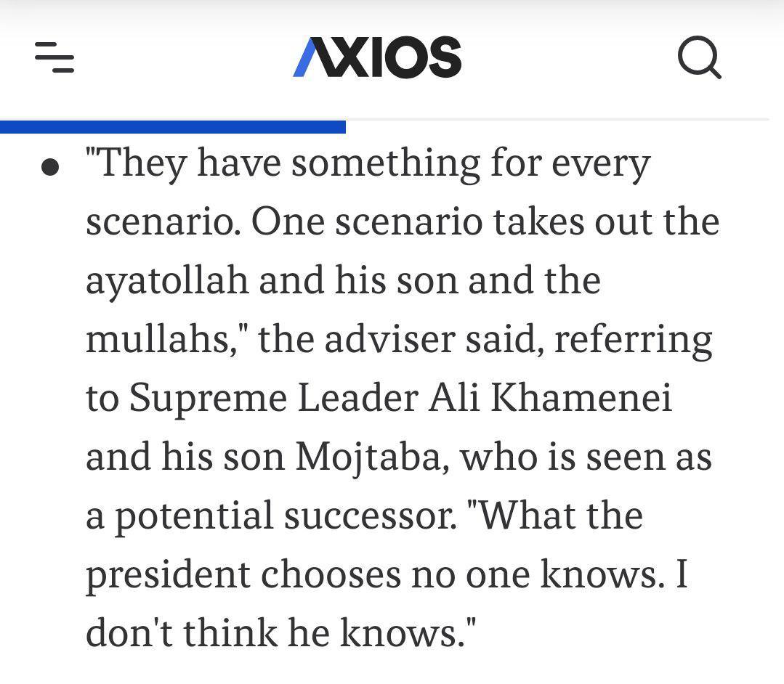Image resolution: width=784 pixels, height=684 pixels.
Task: Click the blue reading progress bar
Action: point(173,126)
